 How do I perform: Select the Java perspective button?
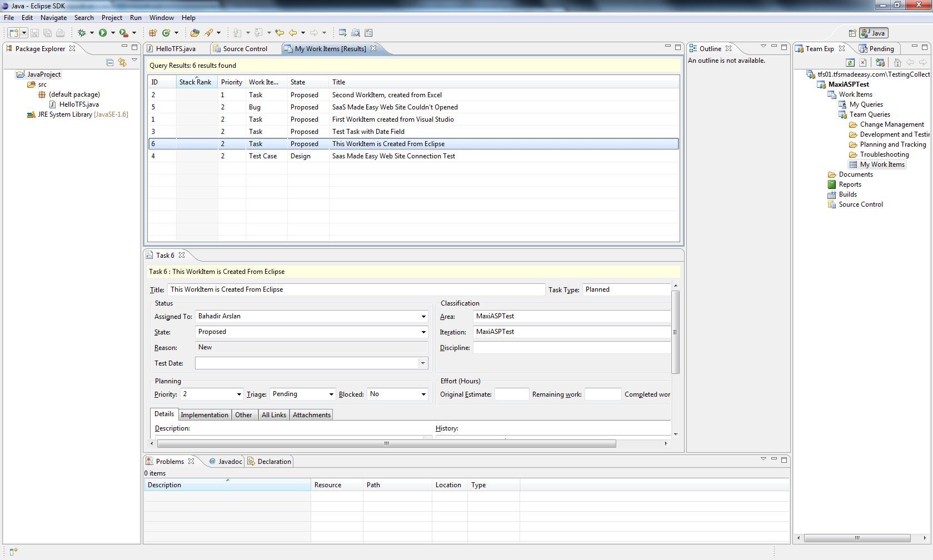[x=874, y=33]
